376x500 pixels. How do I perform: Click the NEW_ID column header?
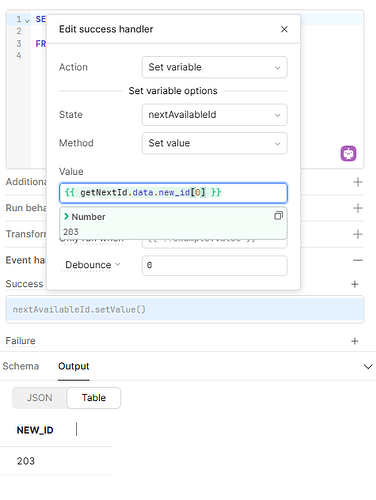pos(35,430)
